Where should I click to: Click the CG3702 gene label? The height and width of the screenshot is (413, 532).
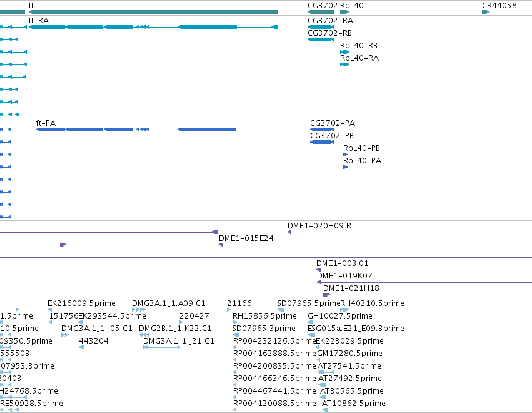323,6
